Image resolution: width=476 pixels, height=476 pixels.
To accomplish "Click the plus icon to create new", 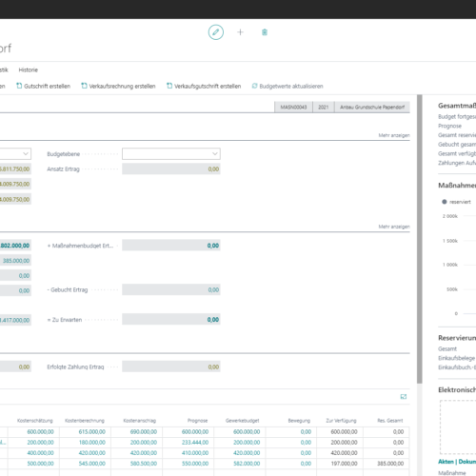I will coord(240,32).
